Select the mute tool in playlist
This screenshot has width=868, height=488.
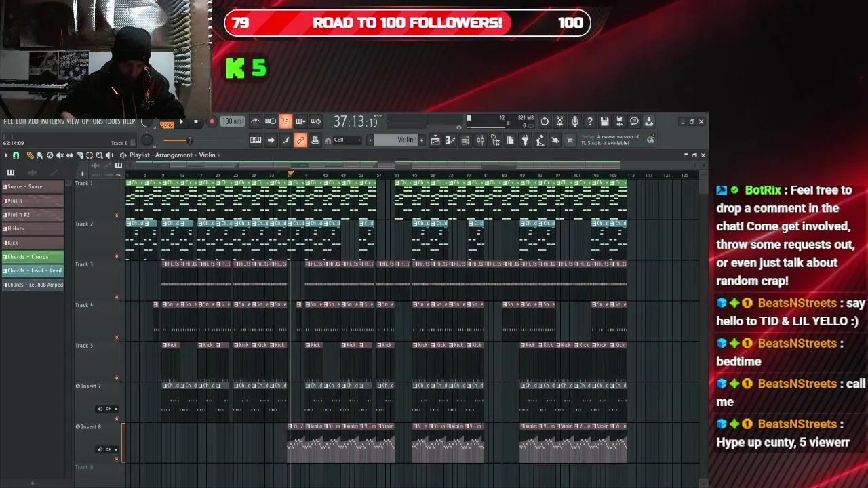pos(60,155)
